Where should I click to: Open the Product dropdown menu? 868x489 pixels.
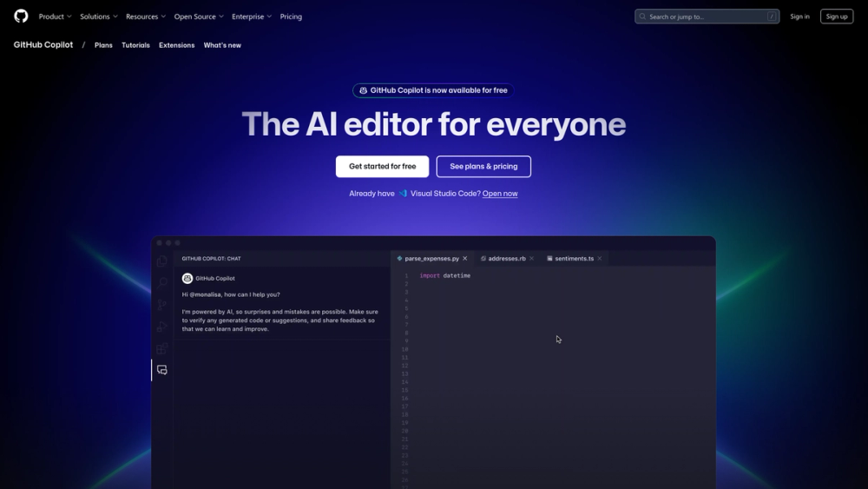click(55, 17)
